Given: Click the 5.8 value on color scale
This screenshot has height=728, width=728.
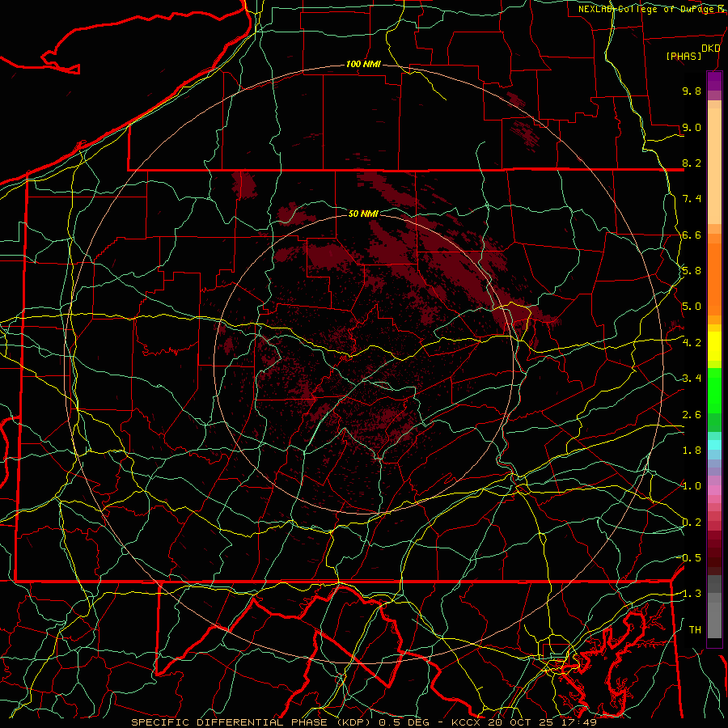Looking at the screenshot, I should tap(692, 271).
